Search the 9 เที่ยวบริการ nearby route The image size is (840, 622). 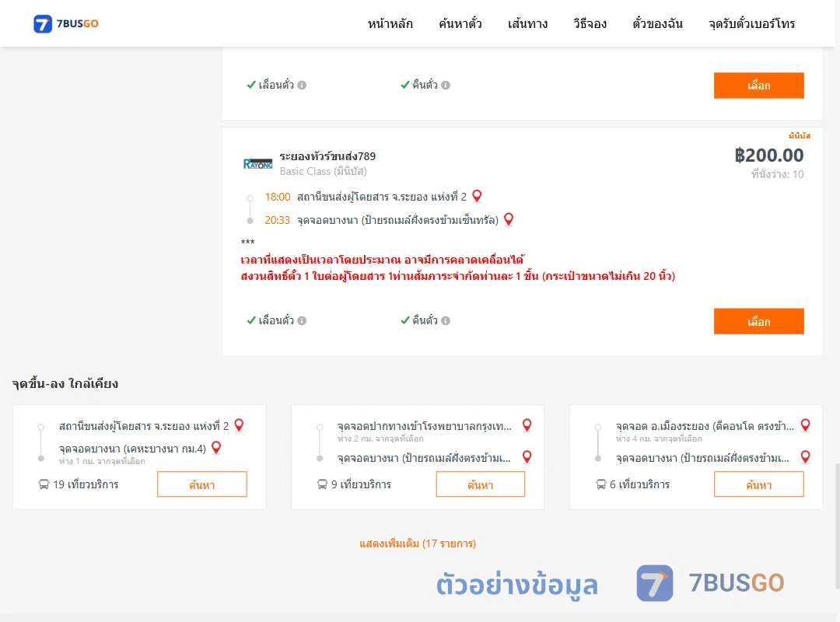[x=481, y=484]
